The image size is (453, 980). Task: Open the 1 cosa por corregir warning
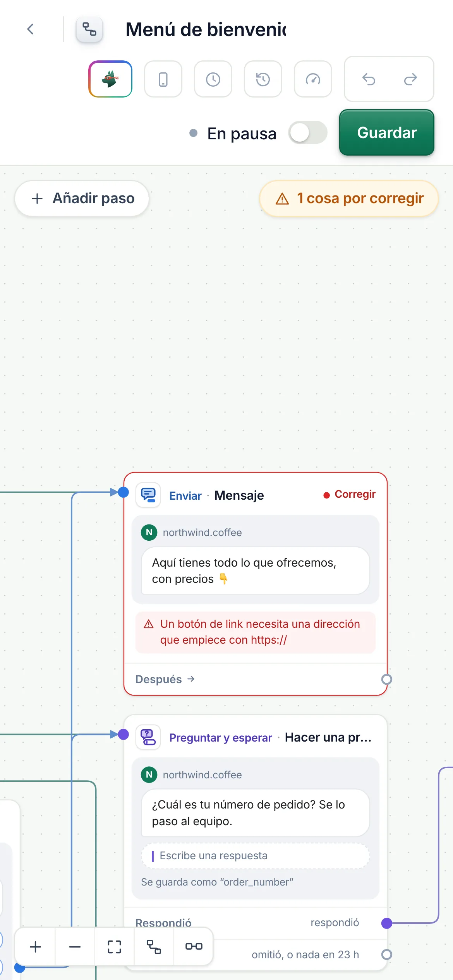tap(349, 198)
